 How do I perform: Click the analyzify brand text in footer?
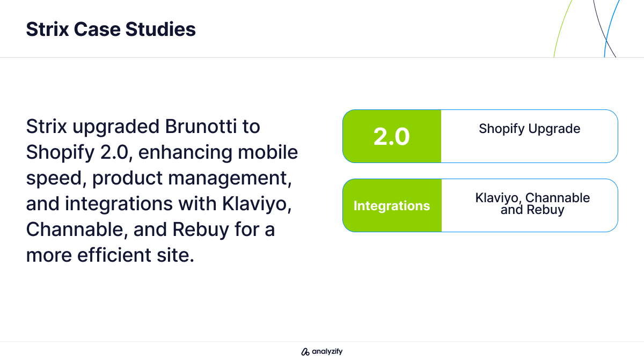327,352
